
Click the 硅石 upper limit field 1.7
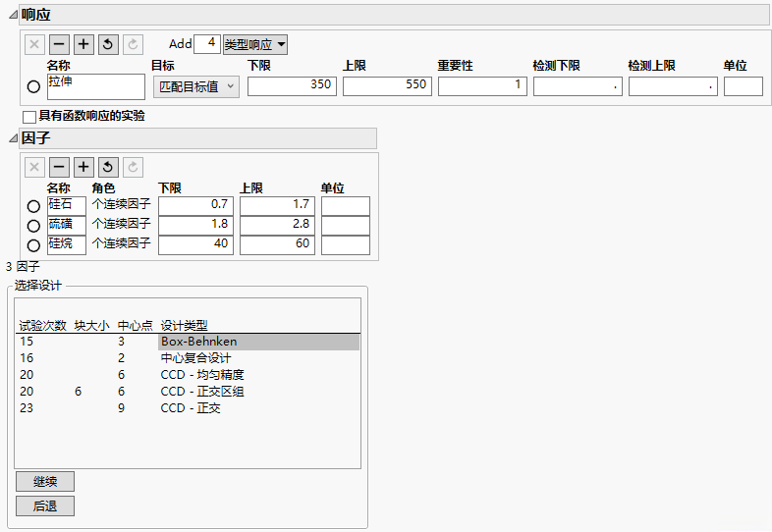(277, 206)
